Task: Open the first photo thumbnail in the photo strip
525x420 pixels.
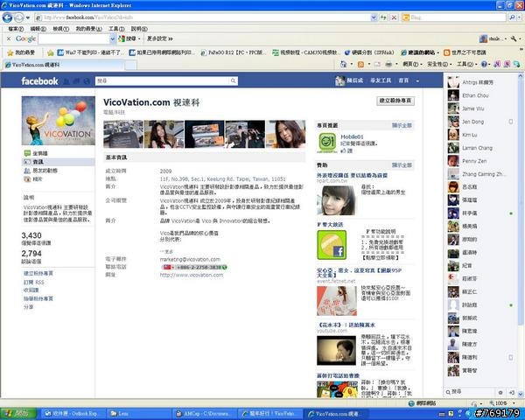Action: [123, 134]
